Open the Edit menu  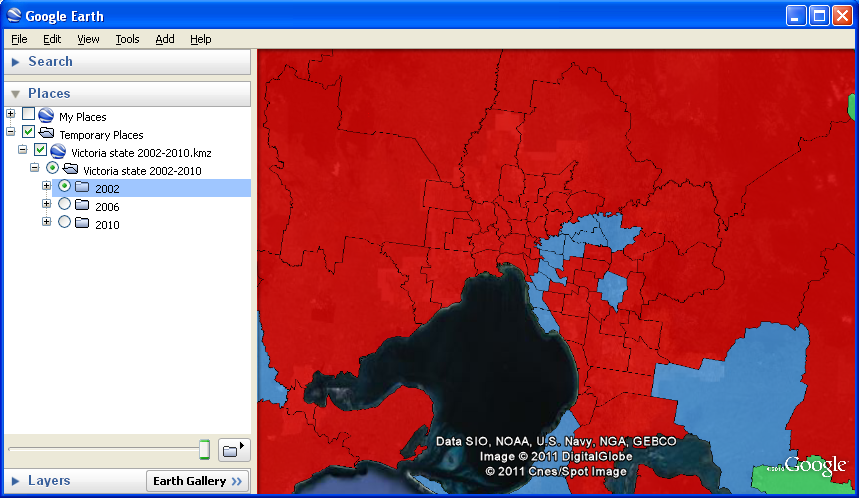point(52,39)
